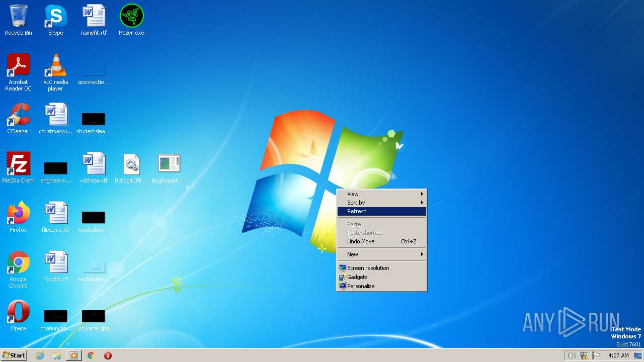The image size is (644, 362).
Task: Open Action Center flag icon
Action: pyautogui.click(x=596, y=355)
